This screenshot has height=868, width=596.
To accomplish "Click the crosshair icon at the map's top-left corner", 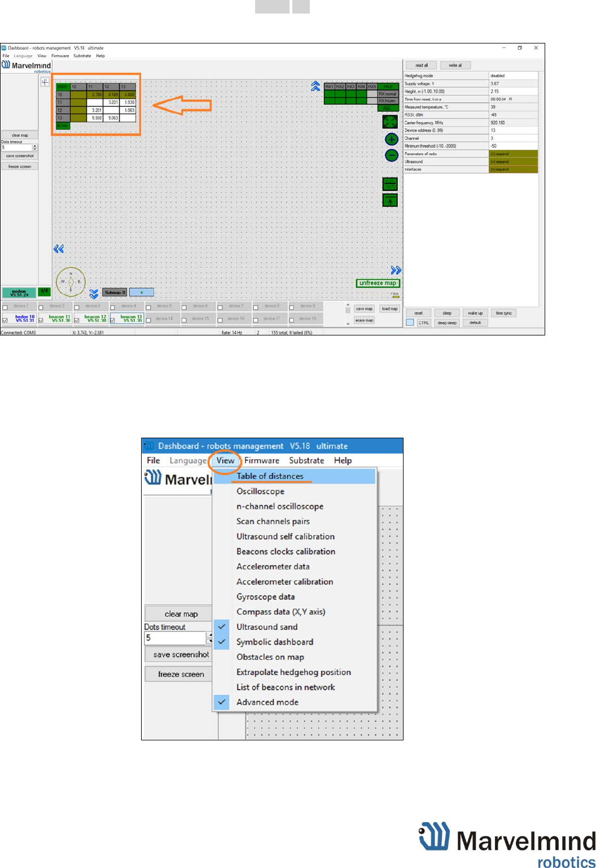I will point(45,82).
